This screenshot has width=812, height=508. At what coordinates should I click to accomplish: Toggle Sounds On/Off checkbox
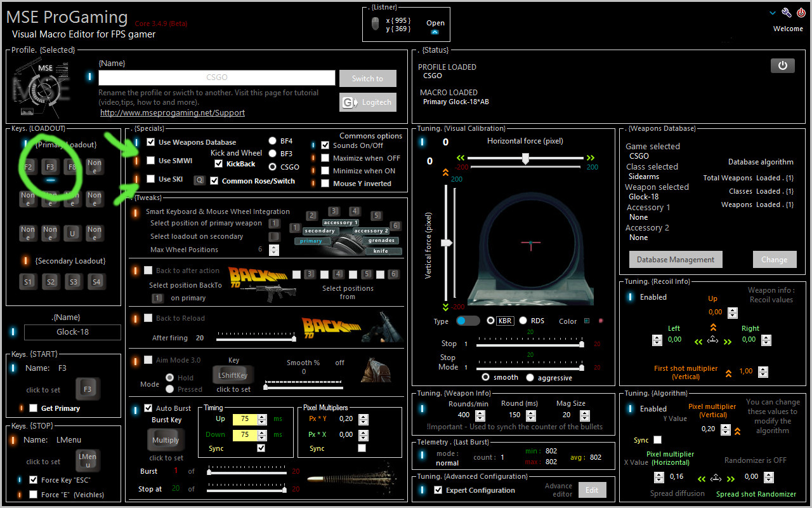tap(325, 145)
